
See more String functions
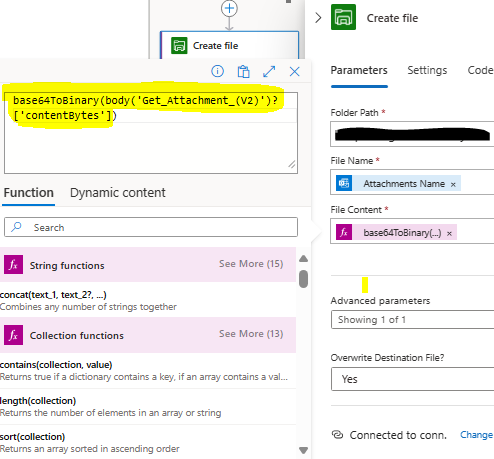[x=251, y=264]
